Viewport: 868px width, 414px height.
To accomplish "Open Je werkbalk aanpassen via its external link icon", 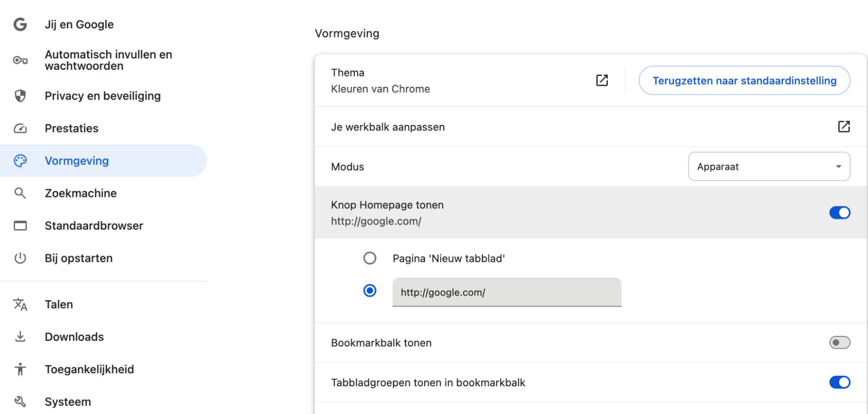I will coord(844,127).
